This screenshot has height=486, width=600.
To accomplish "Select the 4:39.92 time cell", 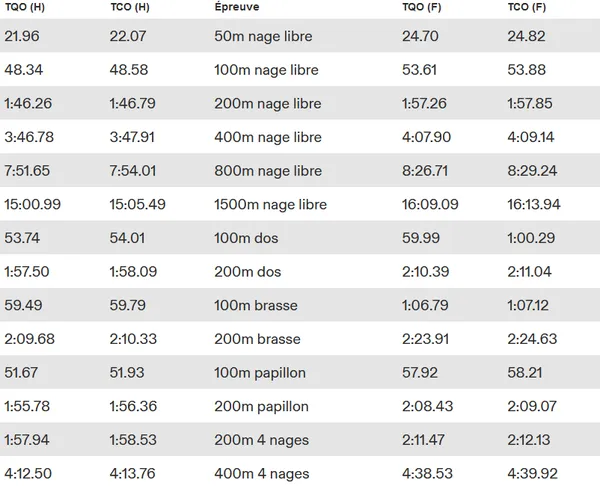I will pyautogui.click(x=532, y=474).
